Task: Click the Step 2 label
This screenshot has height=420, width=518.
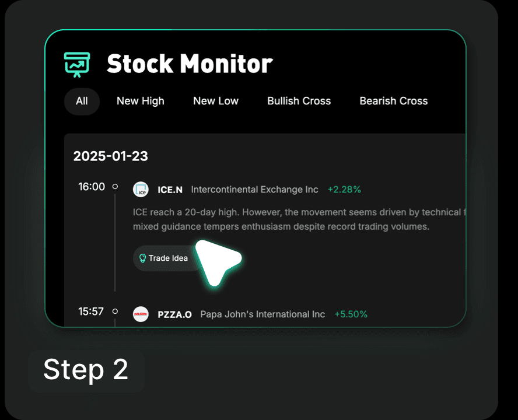Action: point(86,370)
